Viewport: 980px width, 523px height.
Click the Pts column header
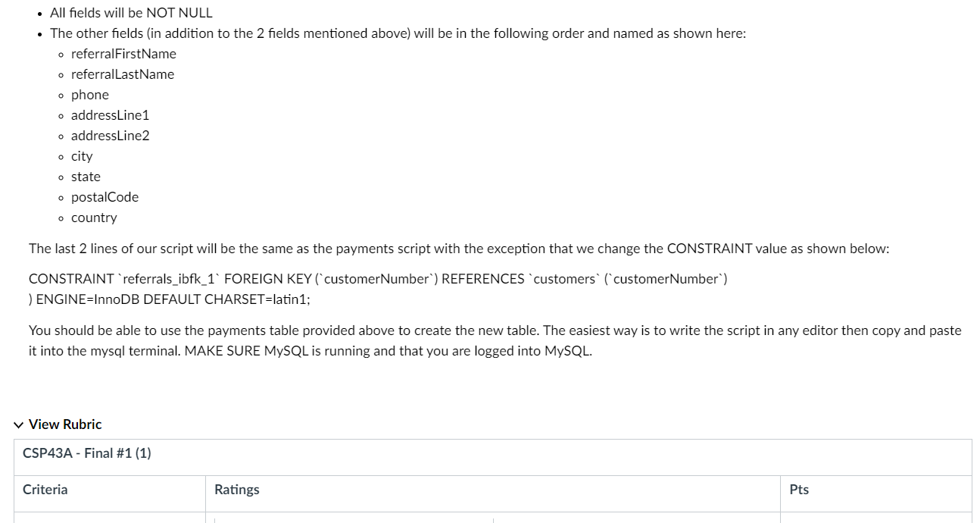coord(797,490)
